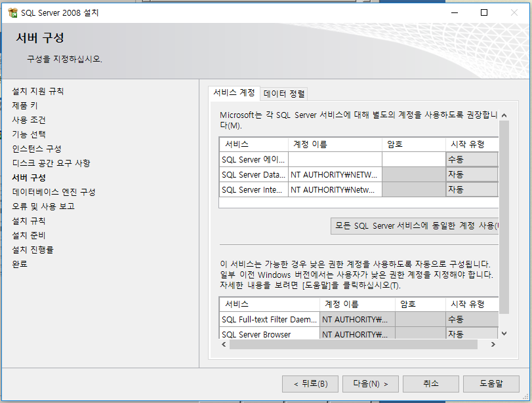The width and height of the screenshot is (532, 403).
Task: Maximize the SQL Server 2008 설치 window
Action: (484, 12)
